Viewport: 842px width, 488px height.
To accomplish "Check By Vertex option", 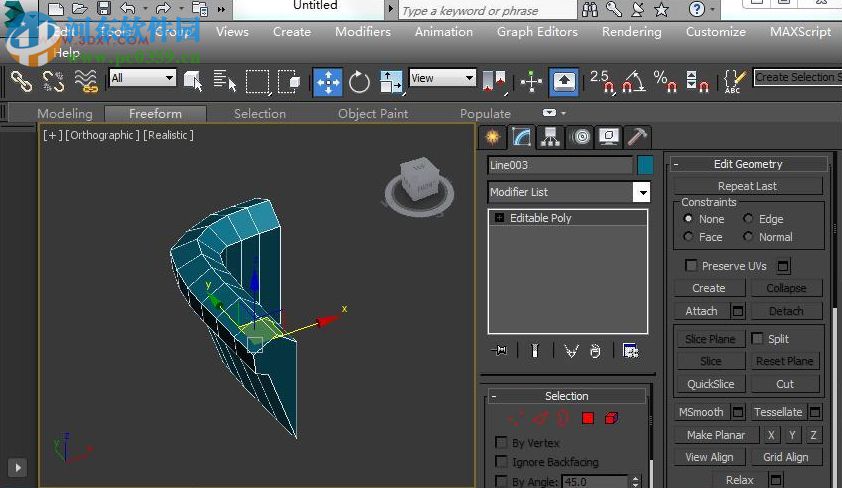I will [501, 442].
